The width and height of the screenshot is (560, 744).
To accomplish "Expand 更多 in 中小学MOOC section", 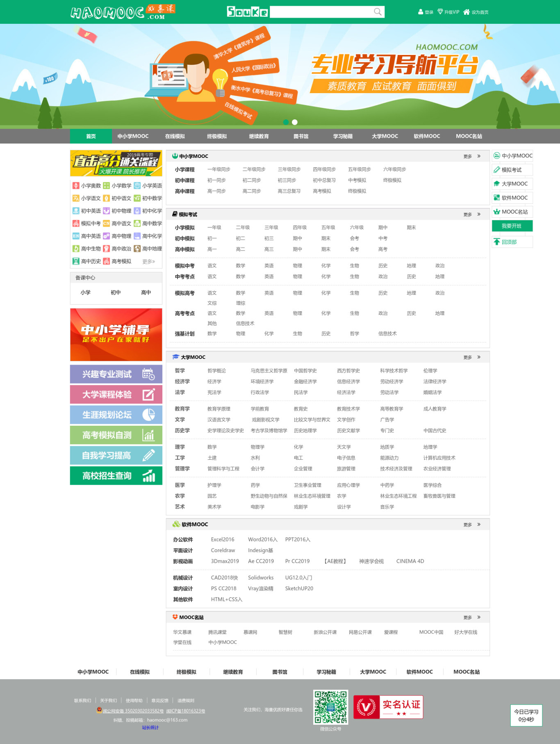I will click(472, 156).
